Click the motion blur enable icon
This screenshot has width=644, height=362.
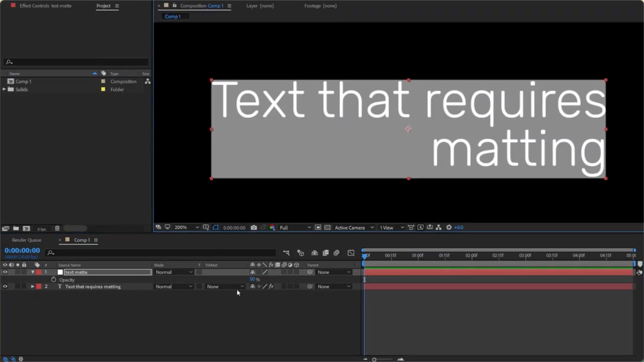pos(336,253)
